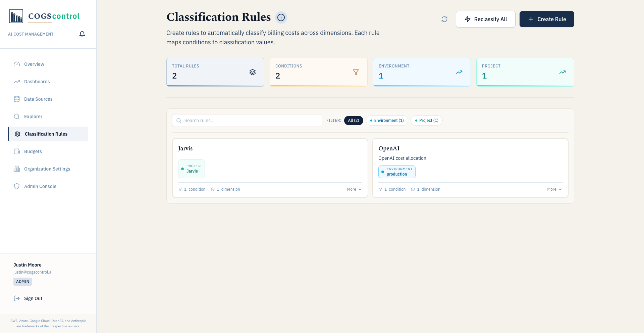This screenshot has width=644, height=333.
Task: Click inside the Search rules input field
Action: [x=247, y=121]
